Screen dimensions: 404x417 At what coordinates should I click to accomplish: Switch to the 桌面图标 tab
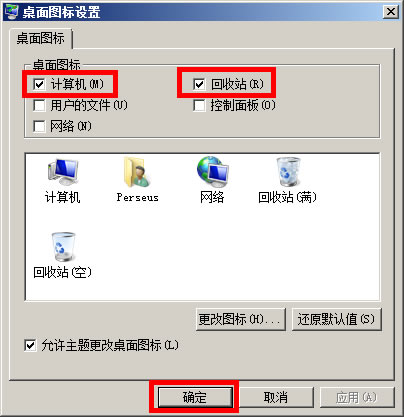40,38
